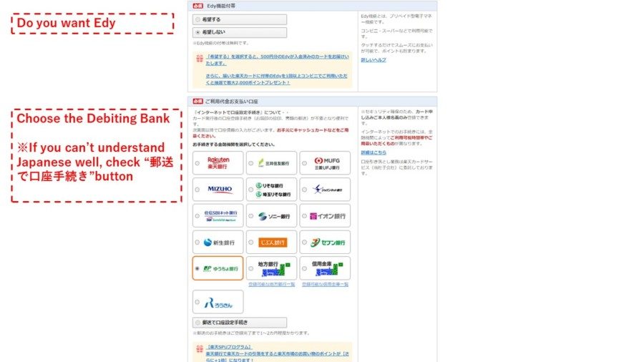This screenshot has height=362, width=644.
Task: Select '希望しない' radio for Edy
Action: click(x=197, y=32)
